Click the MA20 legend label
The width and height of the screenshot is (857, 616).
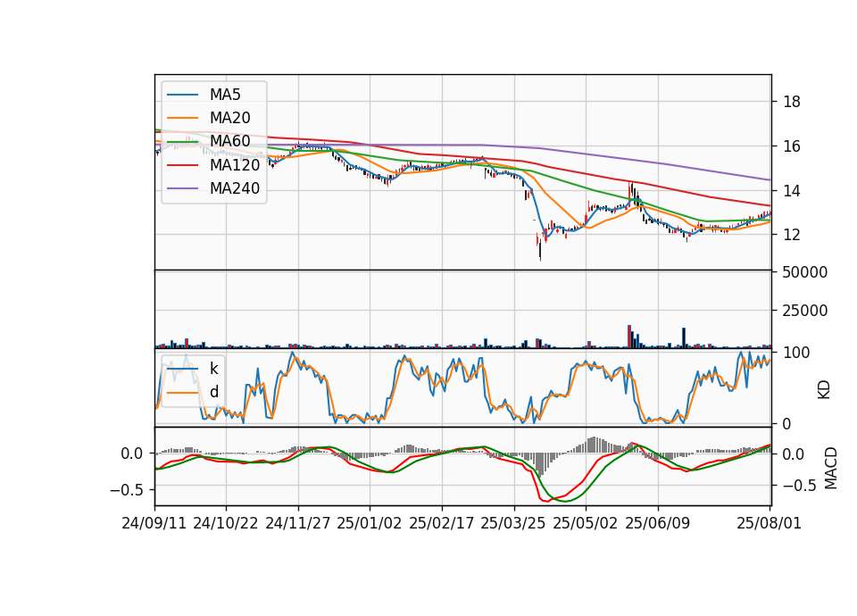[230, 118]
